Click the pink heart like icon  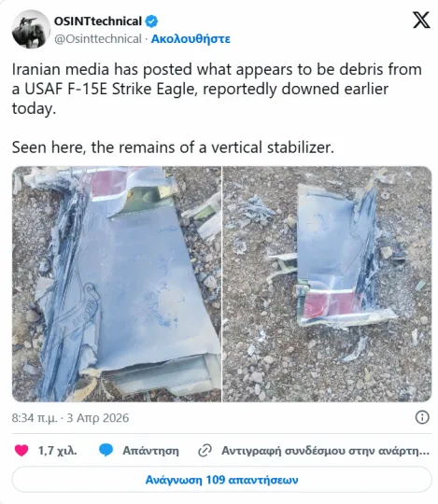point(21,450)
